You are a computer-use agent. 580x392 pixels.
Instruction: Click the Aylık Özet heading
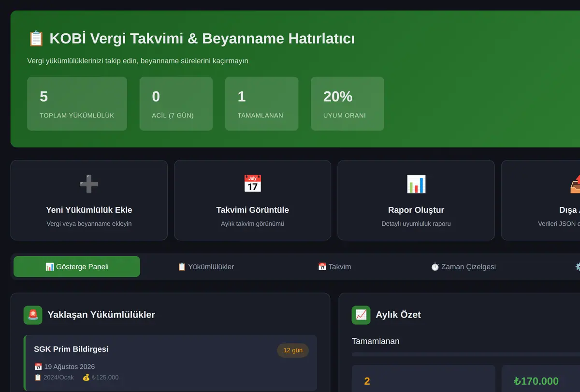pos(398,315)
